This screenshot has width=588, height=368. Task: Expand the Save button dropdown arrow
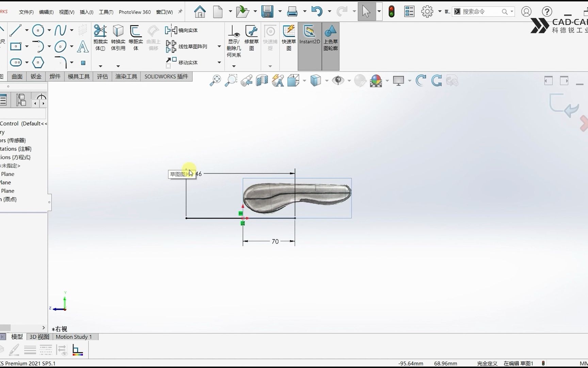pos(280,12)
